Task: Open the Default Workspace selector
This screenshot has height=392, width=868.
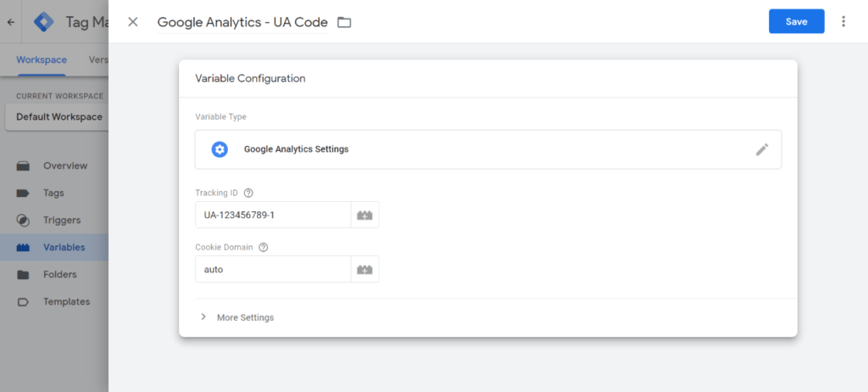Action: pyautogui.click(x=57, y=117)
